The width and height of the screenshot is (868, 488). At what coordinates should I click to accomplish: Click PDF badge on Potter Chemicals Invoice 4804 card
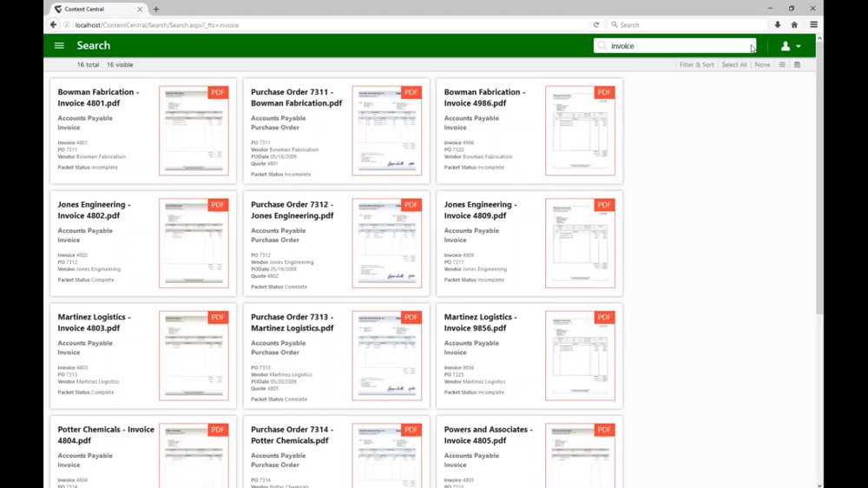pos(218,430)
